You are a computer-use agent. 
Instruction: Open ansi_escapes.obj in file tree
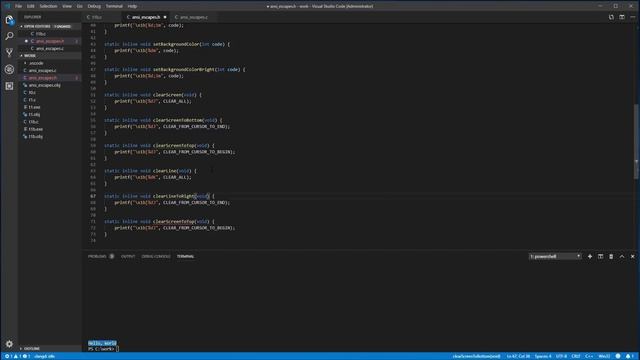pyautogui.click(x=49, y=85)
